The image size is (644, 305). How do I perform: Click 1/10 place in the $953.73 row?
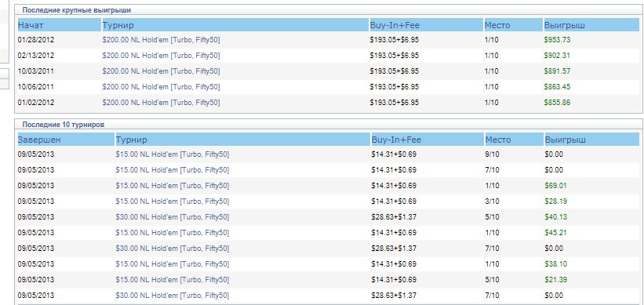point(491,40)
